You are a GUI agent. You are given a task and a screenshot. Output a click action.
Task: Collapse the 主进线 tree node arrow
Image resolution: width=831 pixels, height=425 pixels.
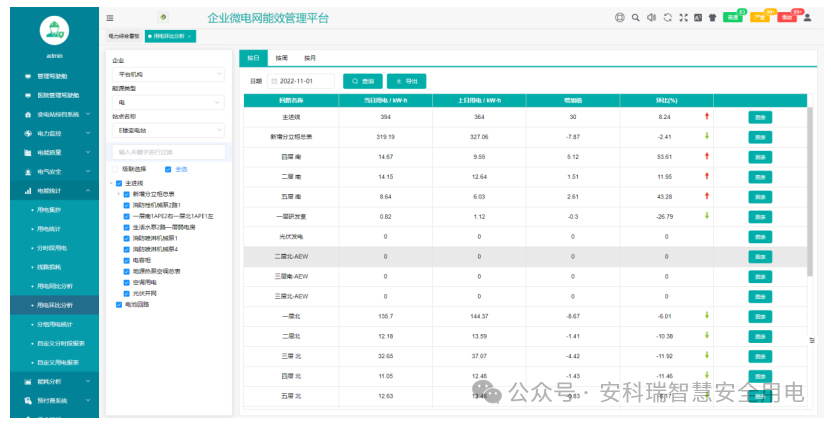[x=111, y=183]
